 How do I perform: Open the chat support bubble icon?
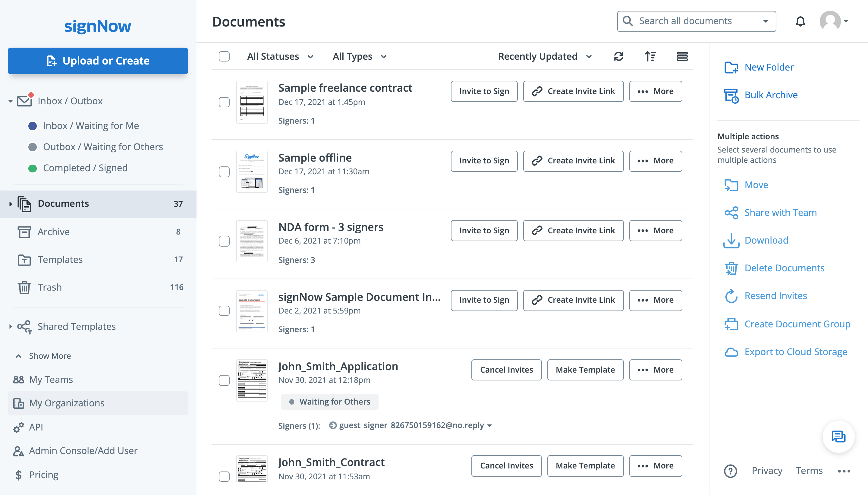pyautogui.click(x=838, y=437)
